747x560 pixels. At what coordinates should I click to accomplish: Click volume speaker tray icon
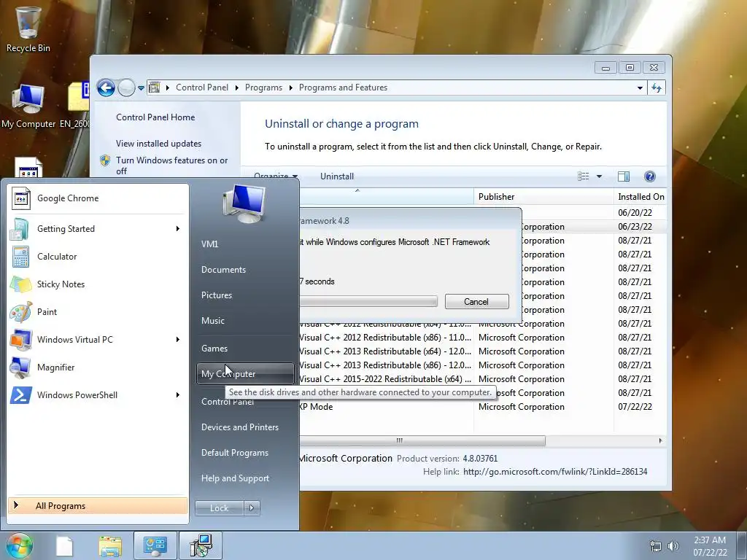click(673, 546)
